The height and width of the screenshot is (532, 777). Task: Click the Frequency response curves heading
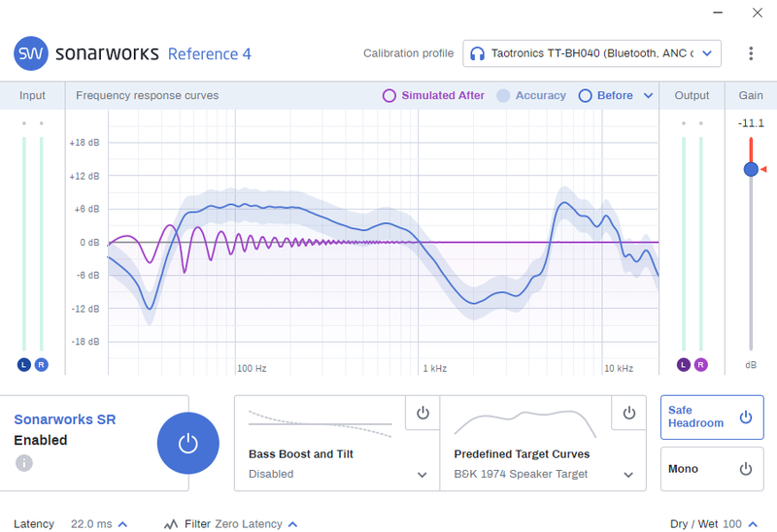point(148,95)
